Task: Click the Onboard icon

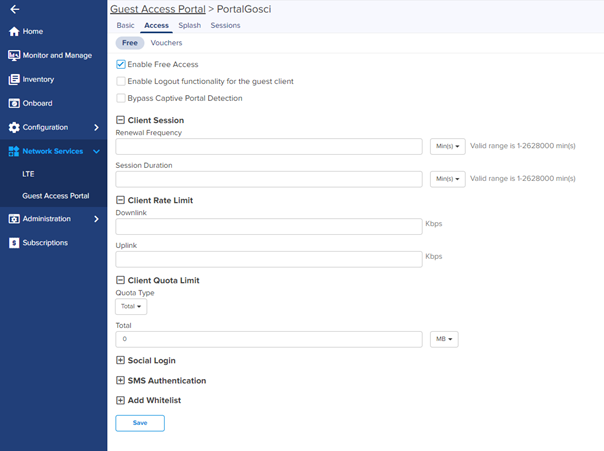Action: click(14, 103)
